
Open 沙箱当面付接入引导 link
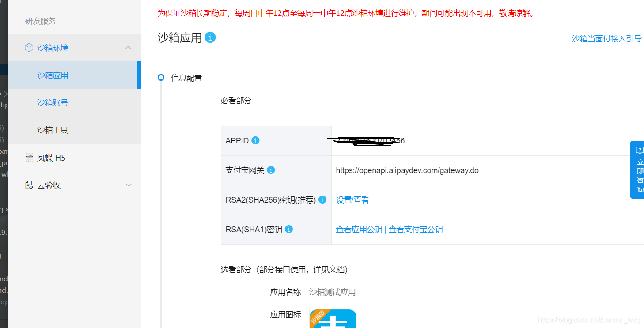coord(607,38)
